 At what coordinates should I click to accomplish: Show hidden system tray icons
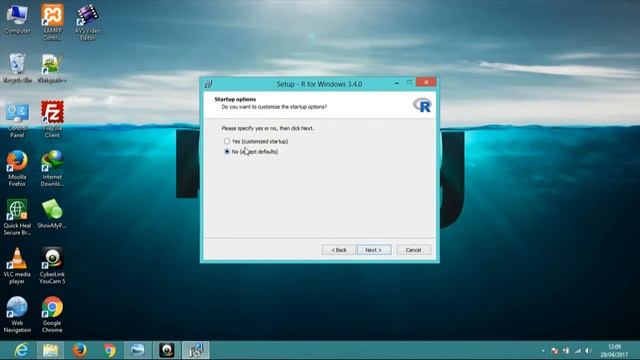point(543,351)
